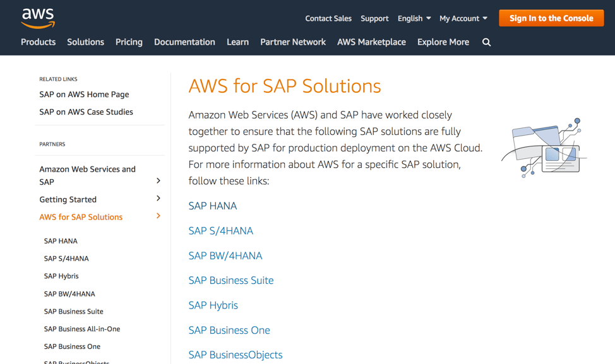Image resolution: width=615 pixels, height=364 pixels.
Task: Open the Documentation menu
Action: [184, 42]
